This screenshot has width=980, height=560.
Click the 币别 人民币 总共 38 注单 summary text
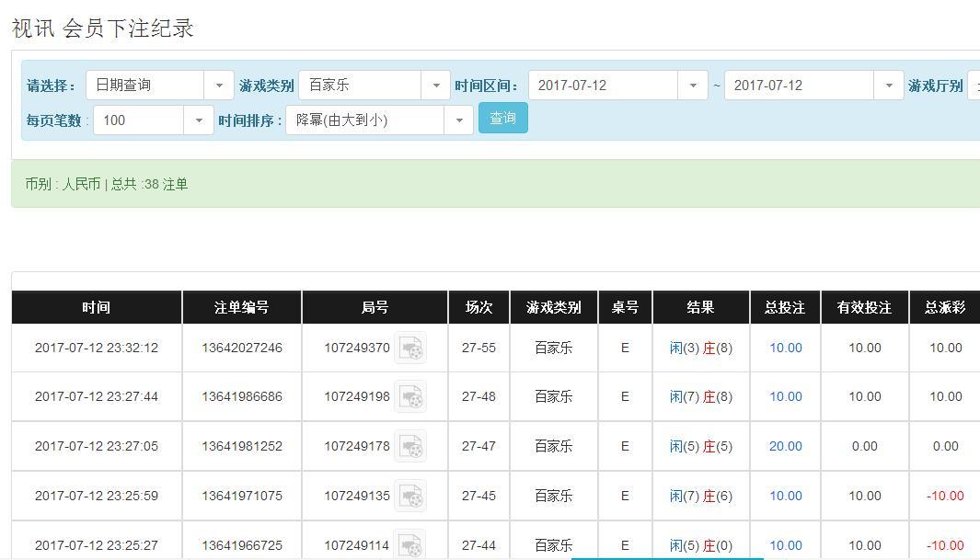[106, 184]
